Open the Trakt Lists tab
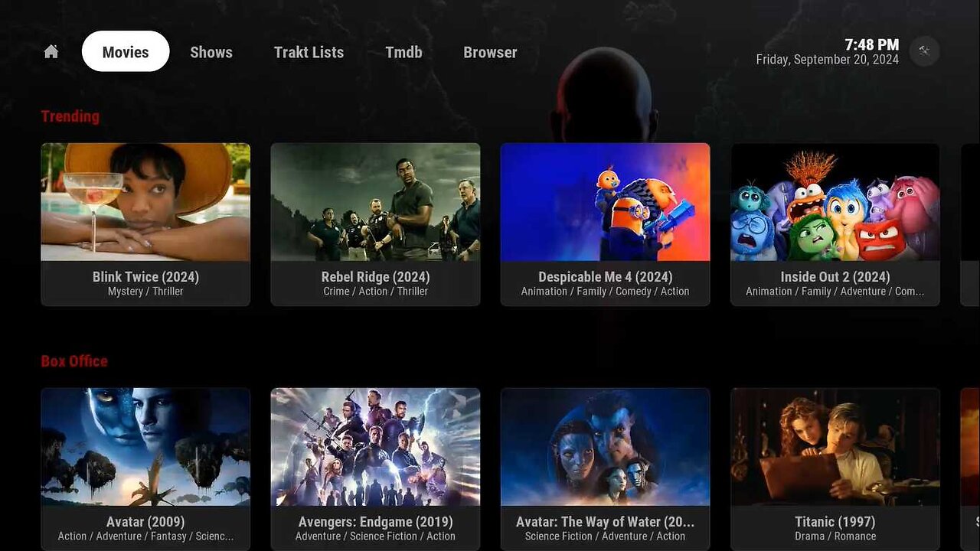Image resolution: width=980 pixels, height=551 pixels. click(x=309, y=52)
